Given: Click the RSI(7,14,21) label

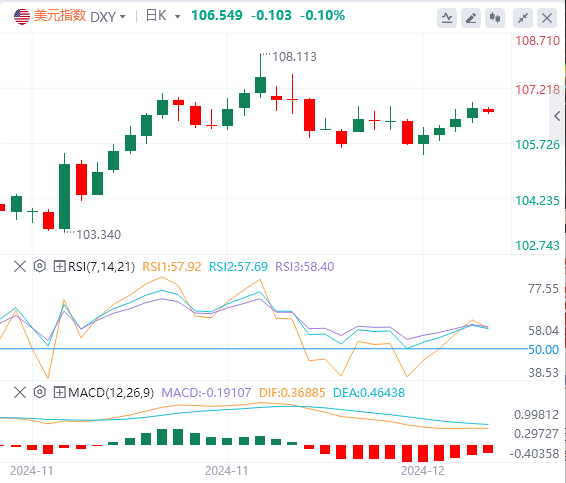Looking at the screenshot, I should tap(101, 266).
